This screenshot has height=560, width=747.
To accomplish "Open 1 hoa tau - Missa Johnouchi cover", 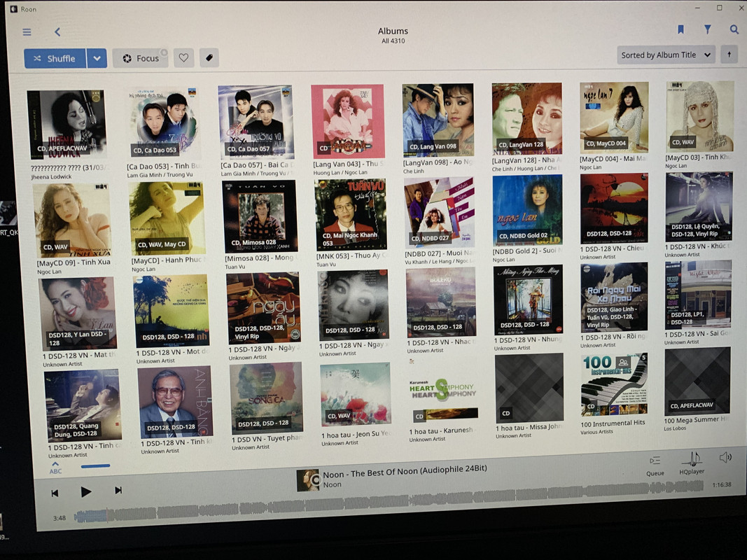I will pyautogui.click(x=529, y=388).
